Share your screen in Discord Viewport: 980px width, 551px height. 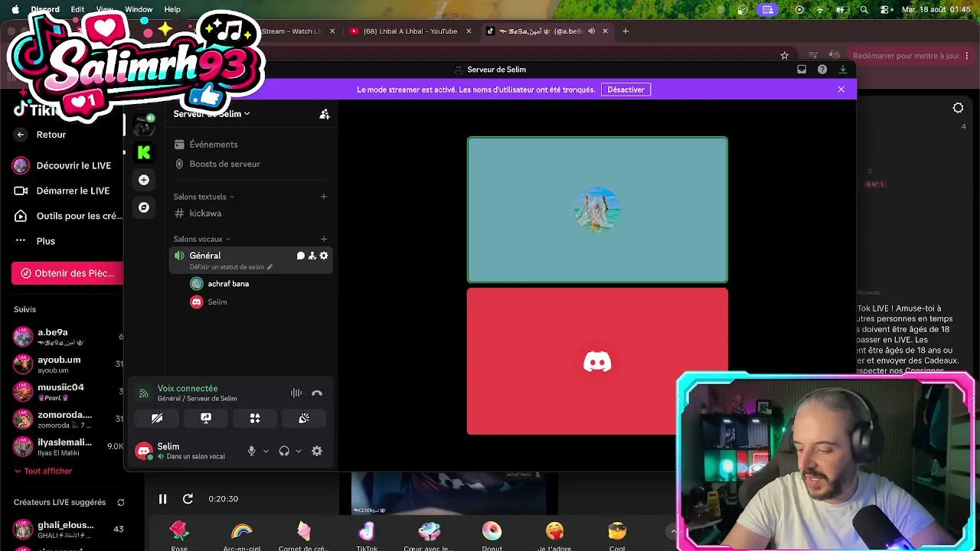(x=206, y=418)
